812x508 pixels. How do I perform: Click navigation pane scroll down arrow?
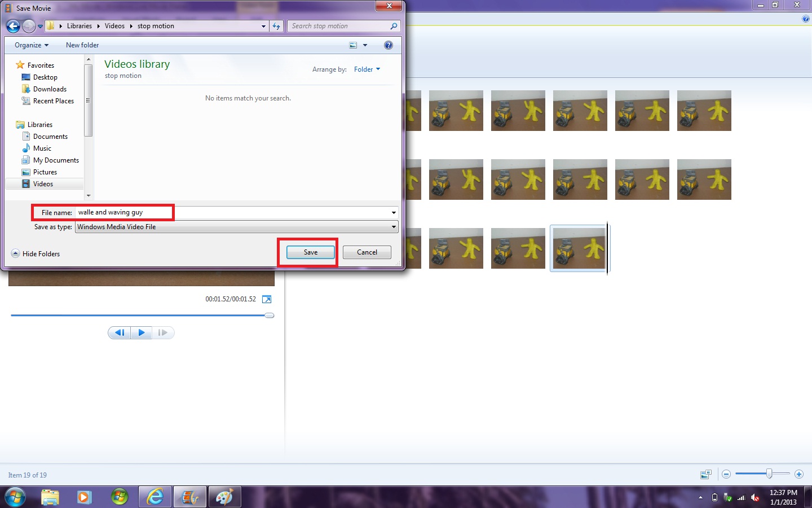(89, 195)
